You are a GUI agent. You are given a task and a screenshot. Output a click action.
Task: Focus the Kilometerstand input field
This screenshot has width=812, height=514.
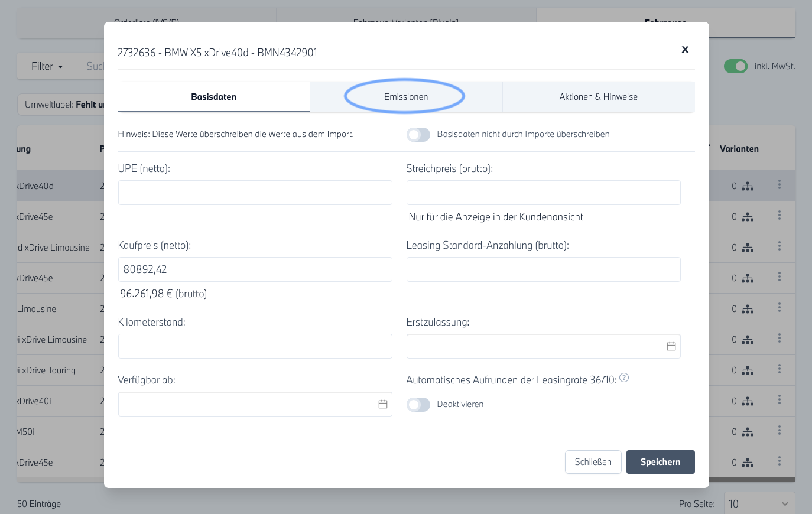(x=255, y=346)
